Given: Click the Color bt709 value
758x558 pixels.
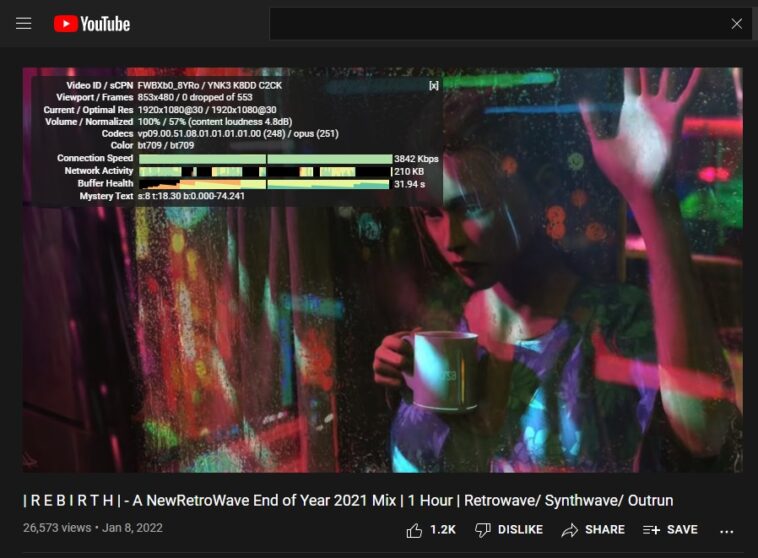Looking at the screenshot, I should (166, 145).
